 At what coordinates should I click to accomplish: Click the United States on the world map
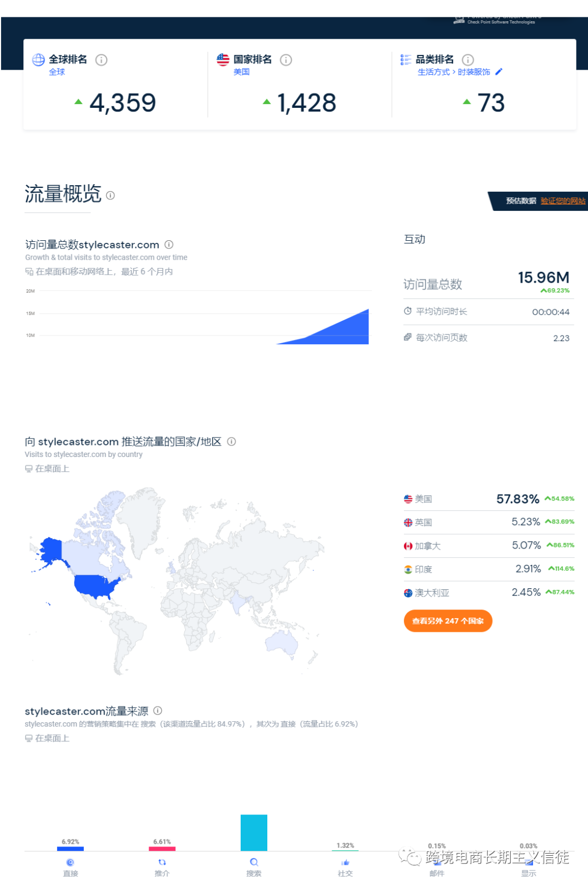point(95,585)
